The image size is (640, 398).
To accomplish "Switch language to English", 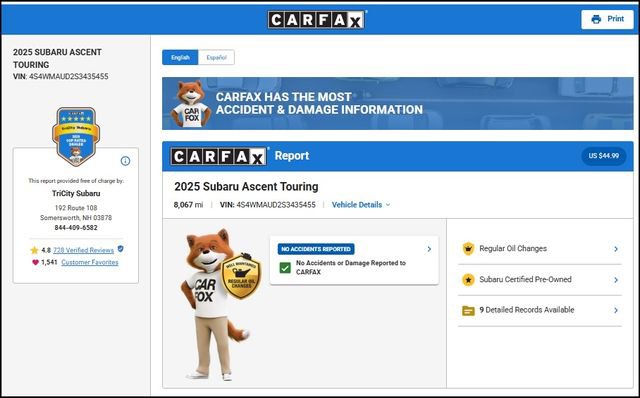I will click(x=180, y=58).
